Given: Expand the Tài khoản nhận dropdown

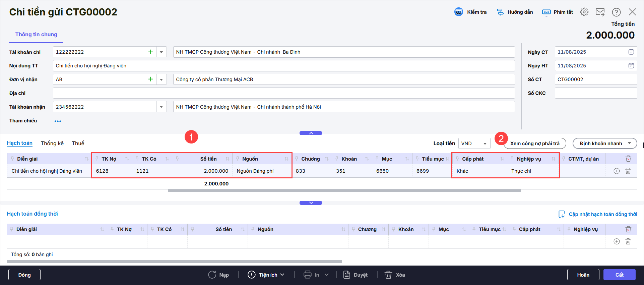Looking at the screenshot, I should tap(161, 107).
